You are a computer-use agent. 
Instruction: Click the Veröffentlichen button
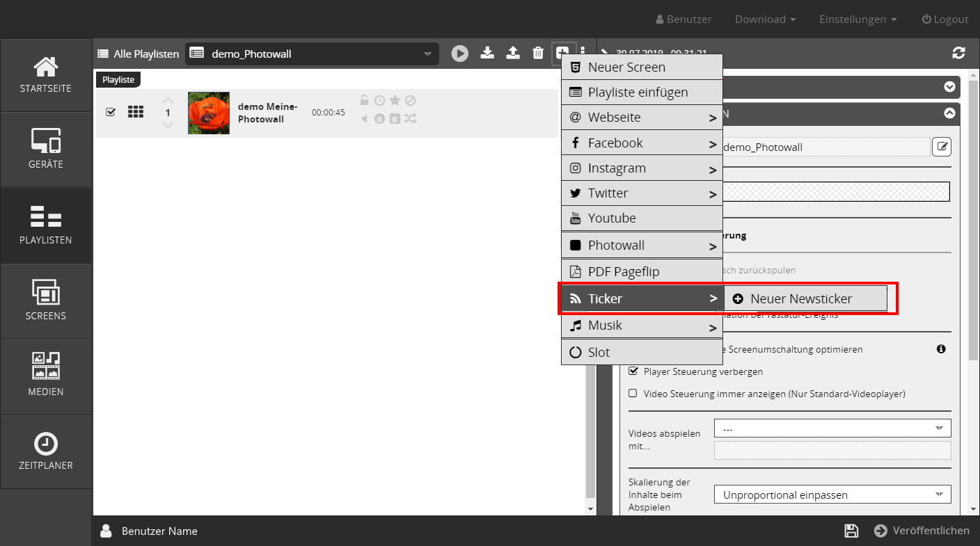(x=922, y=531)
